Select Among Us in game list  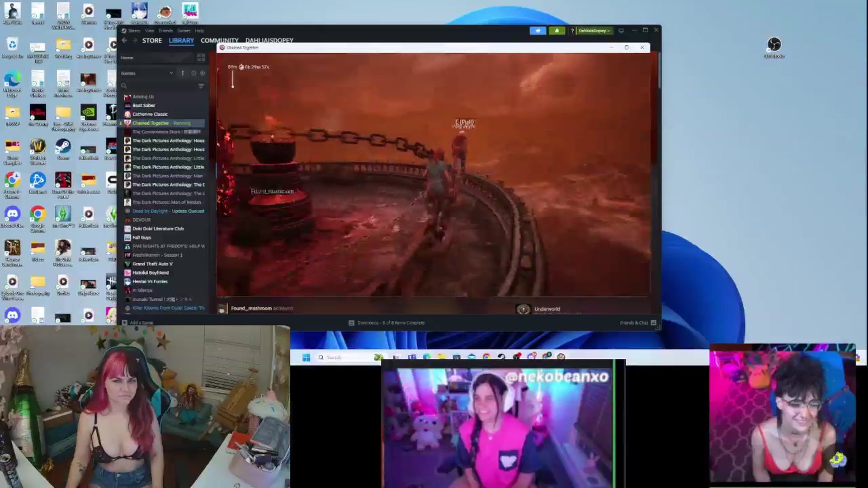(143, 97)
